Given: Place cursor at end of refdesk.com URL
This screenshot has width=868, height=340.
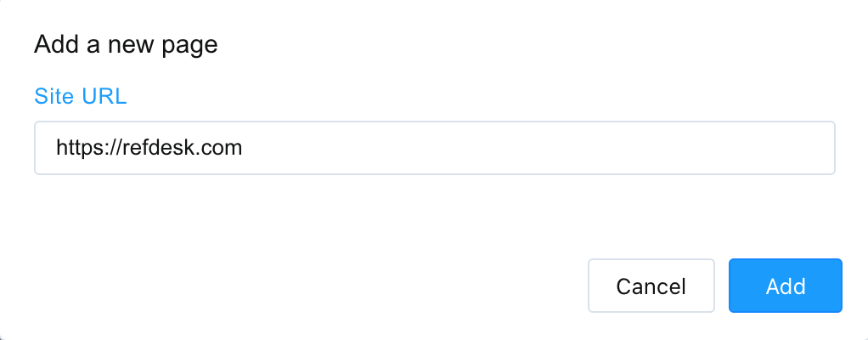Looking at the screenshot, I should point(243,148).
